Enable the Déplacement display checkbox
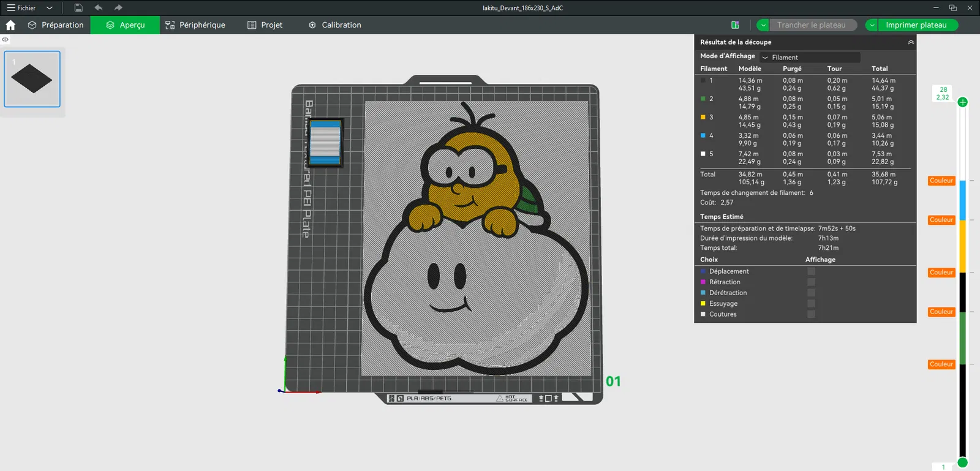The image size is (980, 471). pyautogui.click(x=811, y=271)
